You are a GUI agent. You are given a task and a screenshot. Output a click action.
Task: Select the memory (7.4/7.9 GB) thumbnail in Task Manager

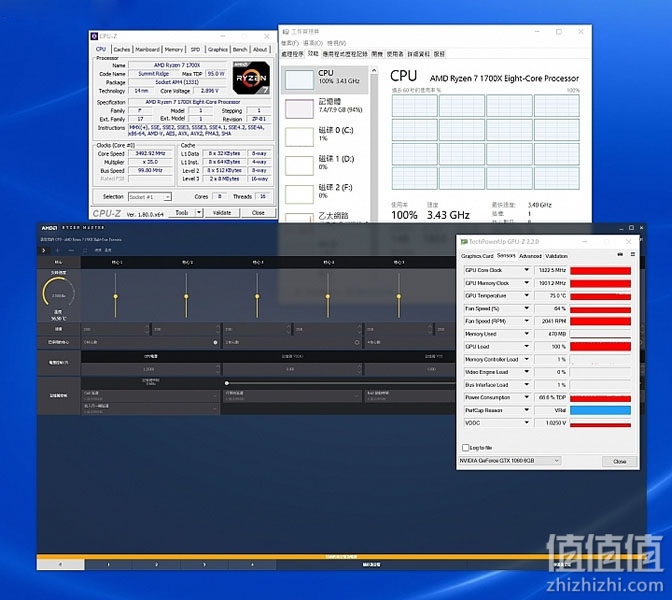click(x=299, y=109)
